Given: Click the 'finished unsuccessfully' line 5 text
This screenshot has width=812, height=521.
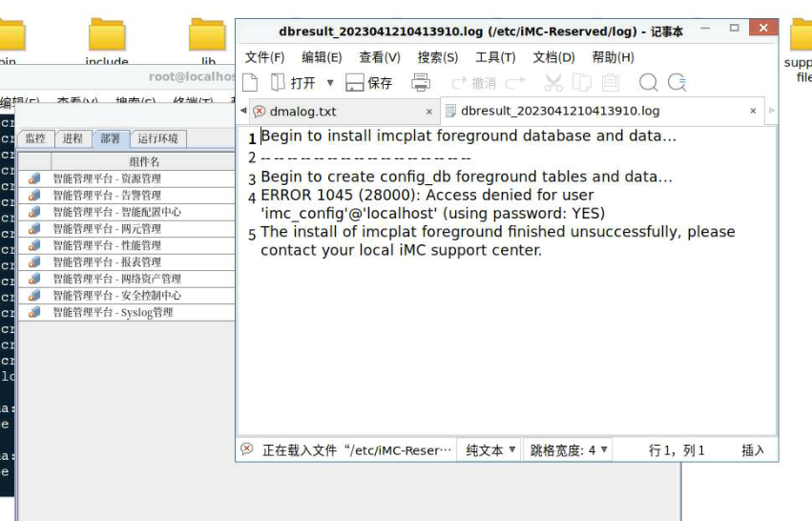Looking at the screenshot, I should point(498,240).
